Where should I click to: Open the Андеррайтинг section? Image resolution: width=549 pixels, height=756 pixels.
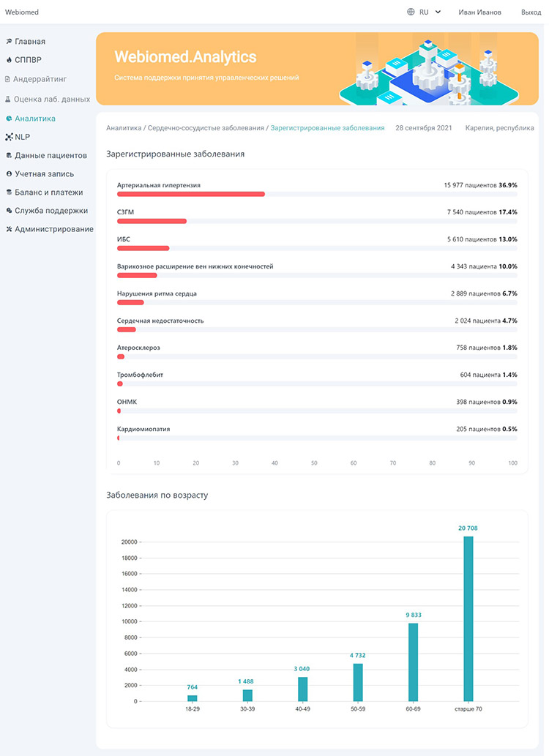(x=40, y=79)
